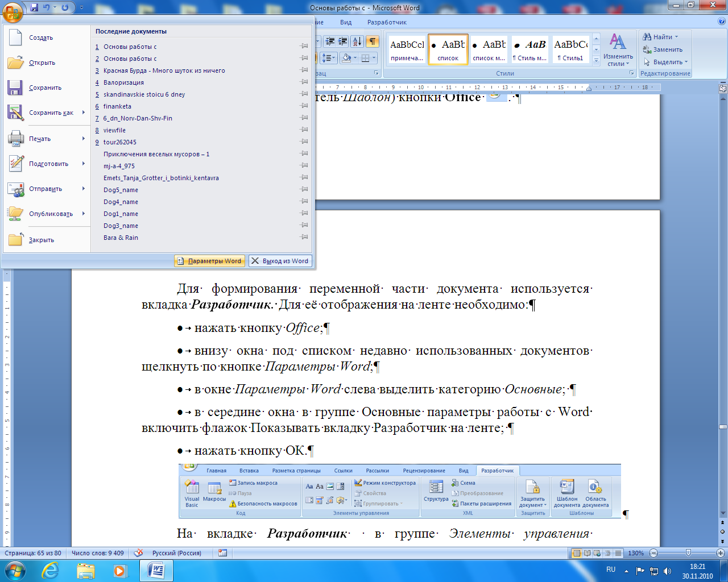Open 'Изменить стили' dropdown
The image size is (728, 582).
click(x=618, y=50)
